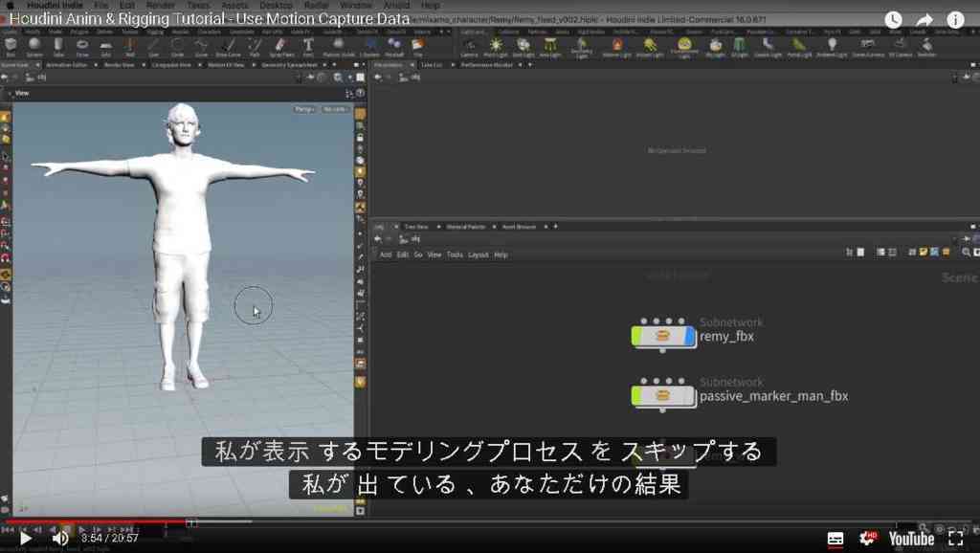This screenshot has width=980, height=553.
Task: Toggle YouTube subtitles button
Action: click(835, 539)
